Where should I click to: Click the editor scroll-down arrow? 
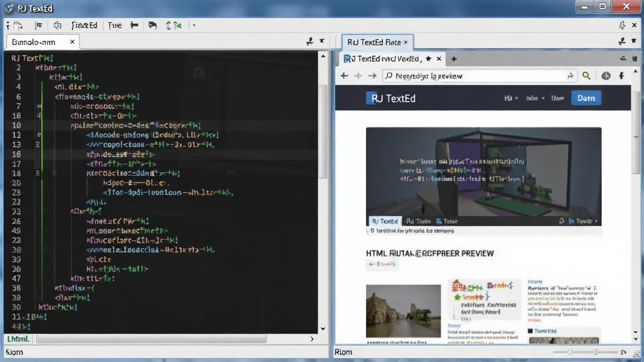click(x=323, y=329)
